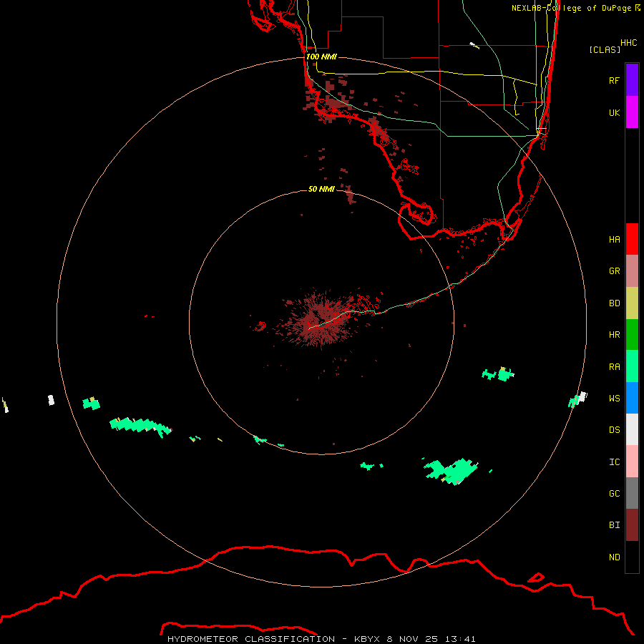Click the ND legend label
Viewport: 644px width, 644px height.
click(614, 557)
